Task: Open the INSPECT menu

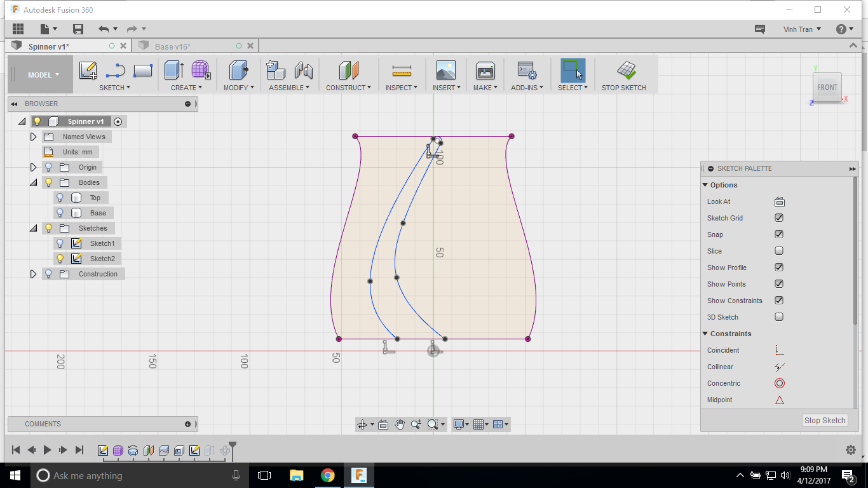Action: click(x=402, y=88)
